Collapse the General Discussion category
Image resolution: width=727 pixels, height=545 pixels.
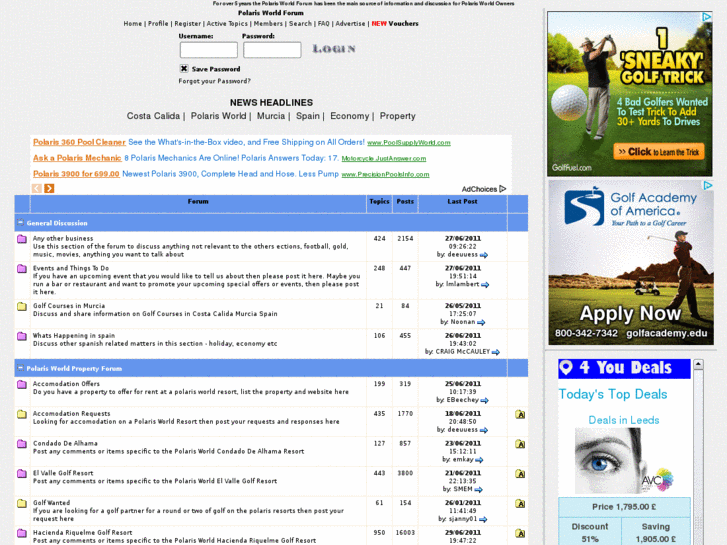point(20,223)
